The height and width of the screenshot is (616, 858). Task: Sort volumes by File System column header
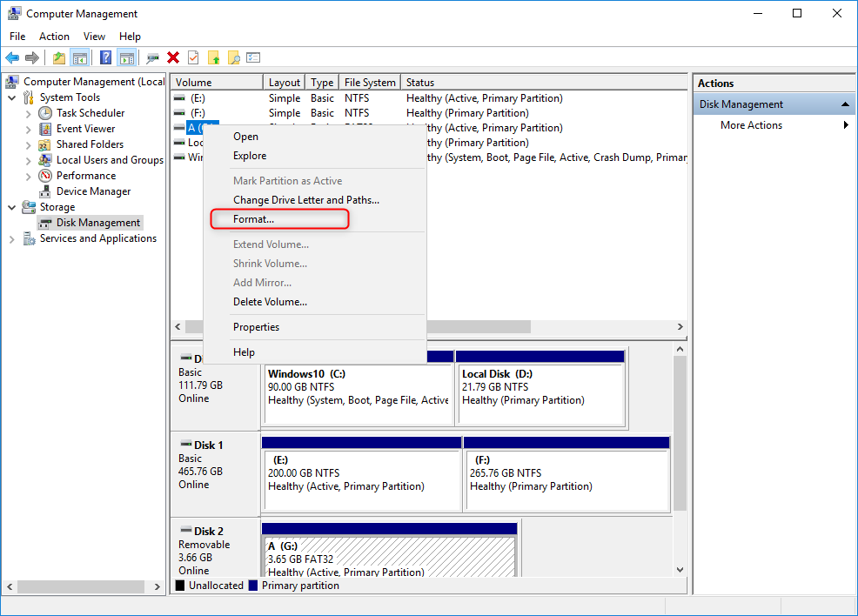point(369,83)
